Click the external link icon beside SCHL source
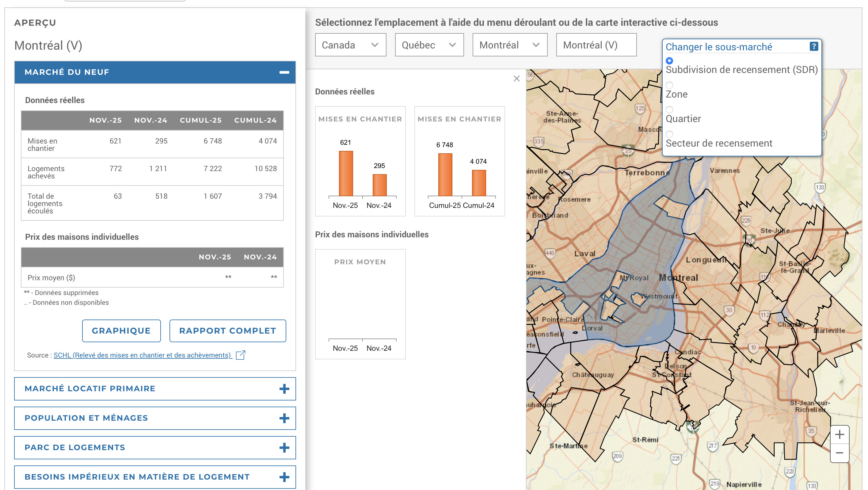Image resolution: width=868 pixels, height=490 pixels. (x=240, y=355)
